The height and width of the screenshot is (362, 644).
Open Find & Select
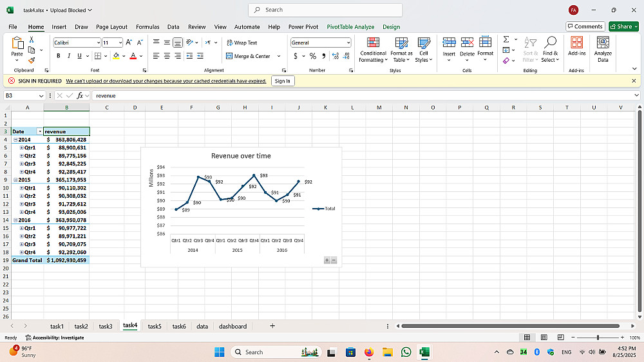pos(550,50)
